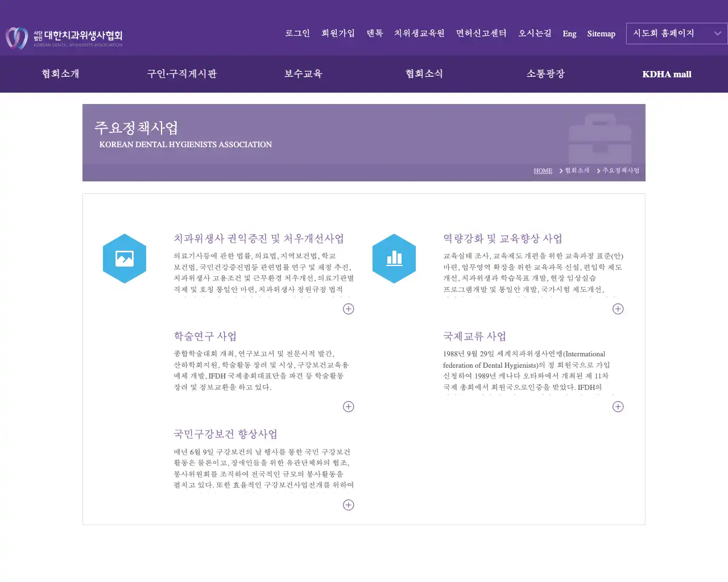Open the 시도회 홈페이지 dropdown
This screenshot has width=728, height=582.
[x=676, y=34]
